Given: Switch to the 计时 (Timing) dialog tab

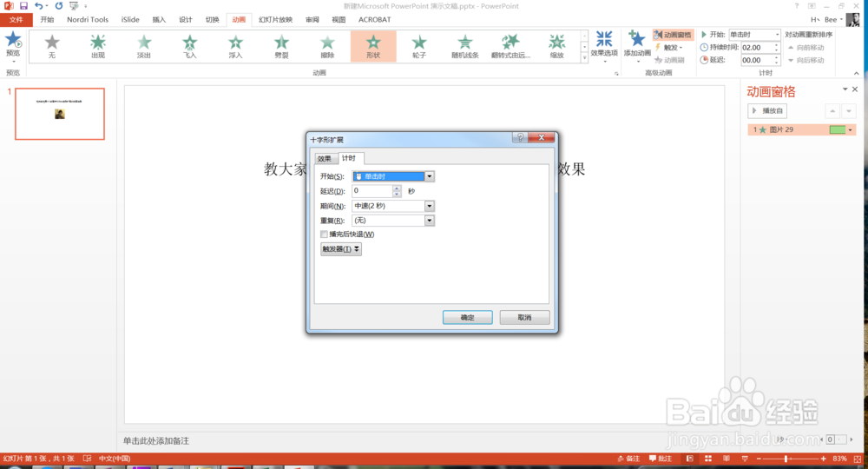Looking at the screenshot, I should click(349, 158).
